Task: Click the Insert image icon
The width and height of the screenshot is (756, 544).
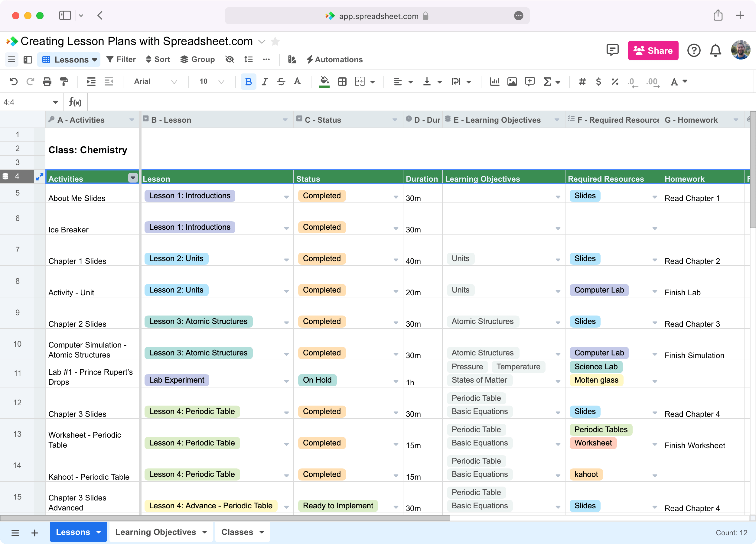Action: pos(512,81)
